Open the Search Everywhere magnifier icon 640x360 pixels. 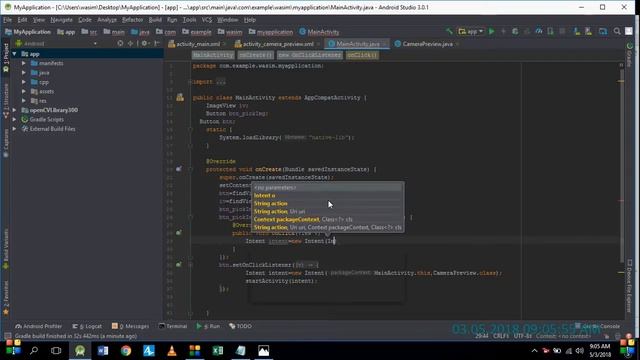pos(617,31)
